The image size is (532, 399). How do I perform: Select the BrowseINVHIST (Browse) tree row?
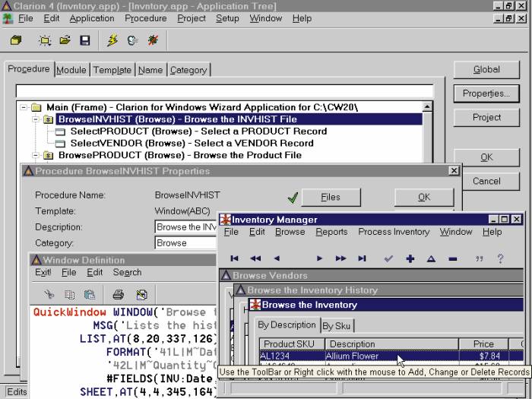(x=239, y=119)
